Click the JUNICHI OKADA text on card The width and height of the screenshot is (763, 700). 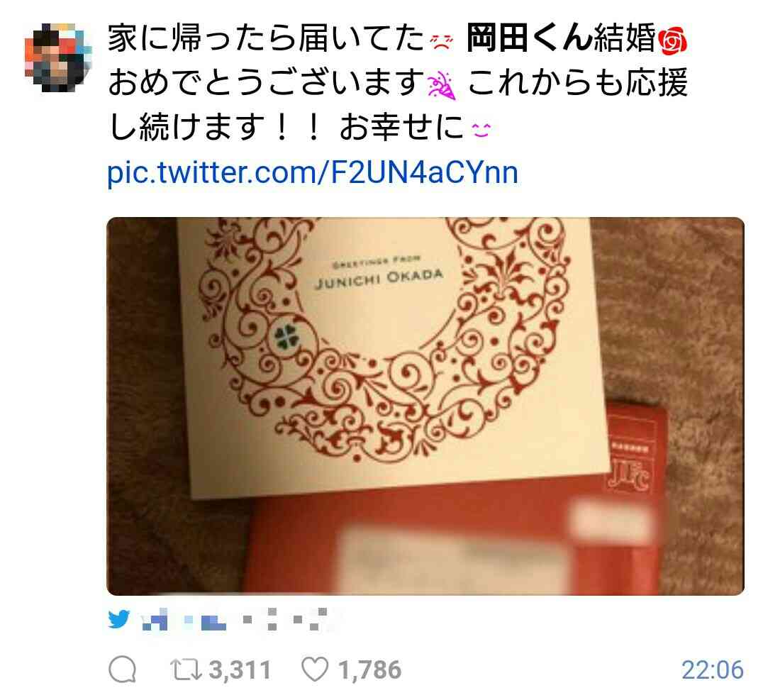point(379,279)
